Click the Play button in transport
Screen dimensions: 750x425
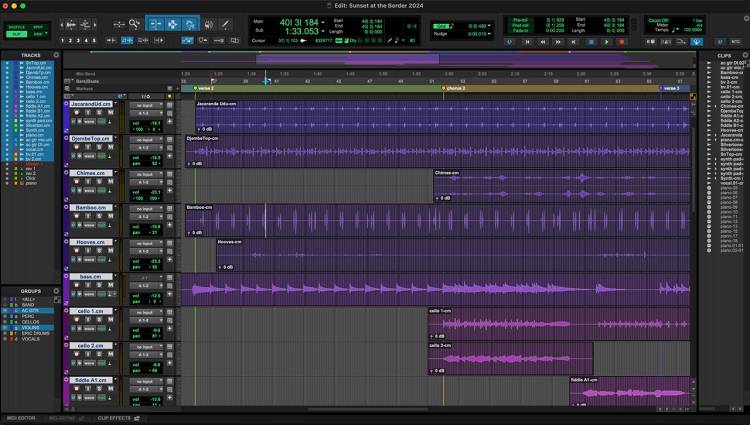point(606,42)
